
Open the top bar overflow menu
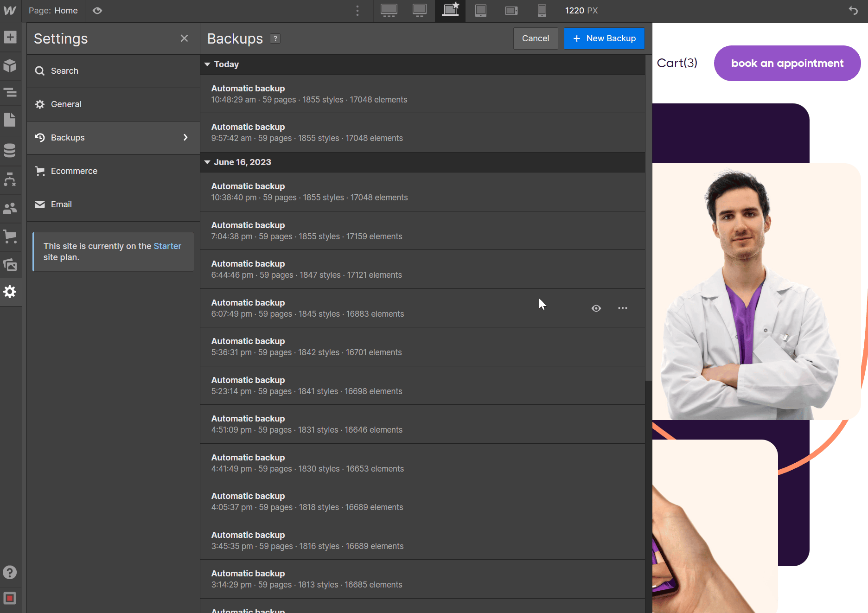(x=357, y=10)
